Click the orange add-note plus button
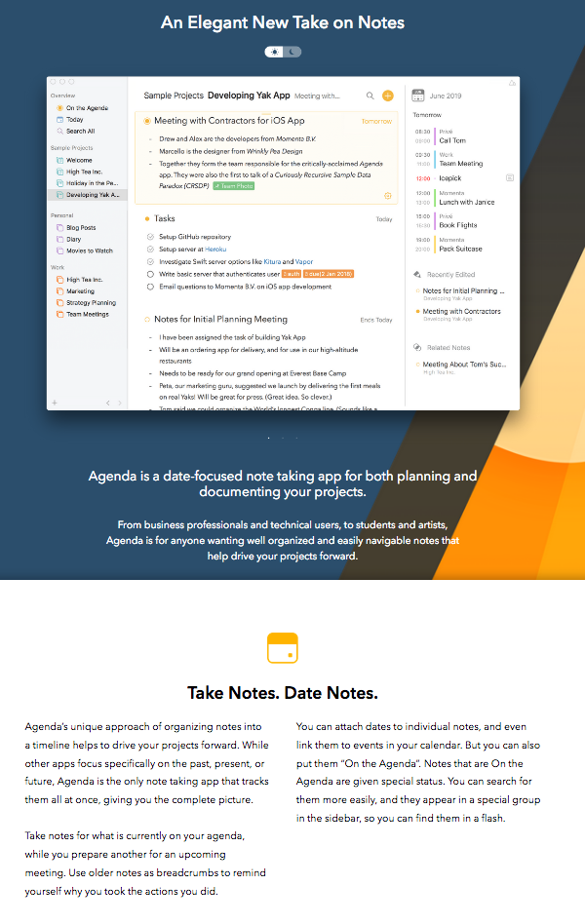The height and width of the screenshot is (924, 585). (387, 96)
